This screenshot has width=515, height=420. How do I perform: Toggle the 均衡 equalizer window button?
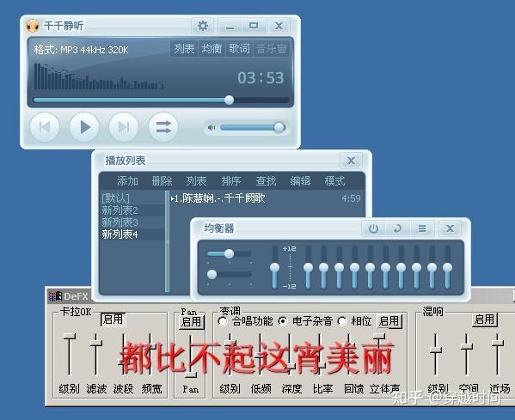[x=212, y=49]
